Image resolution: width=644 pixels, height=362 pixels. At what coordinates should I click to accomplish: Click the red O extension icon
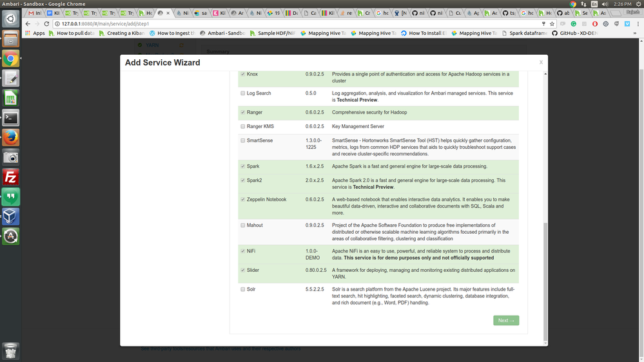(595, 24)
